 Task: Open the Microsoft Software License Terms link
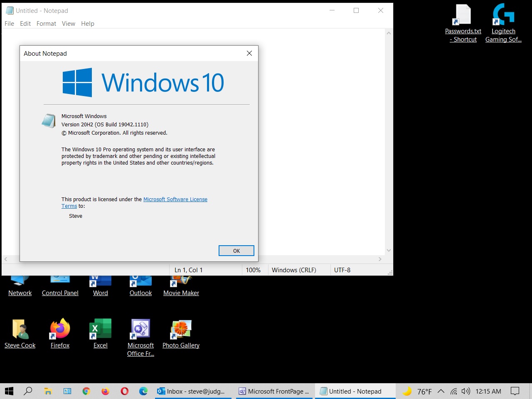coord(175,199)
